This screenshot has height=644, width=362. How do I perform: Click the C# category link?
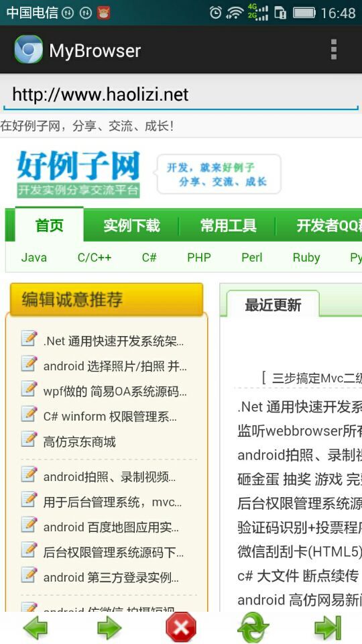[149, 258]
